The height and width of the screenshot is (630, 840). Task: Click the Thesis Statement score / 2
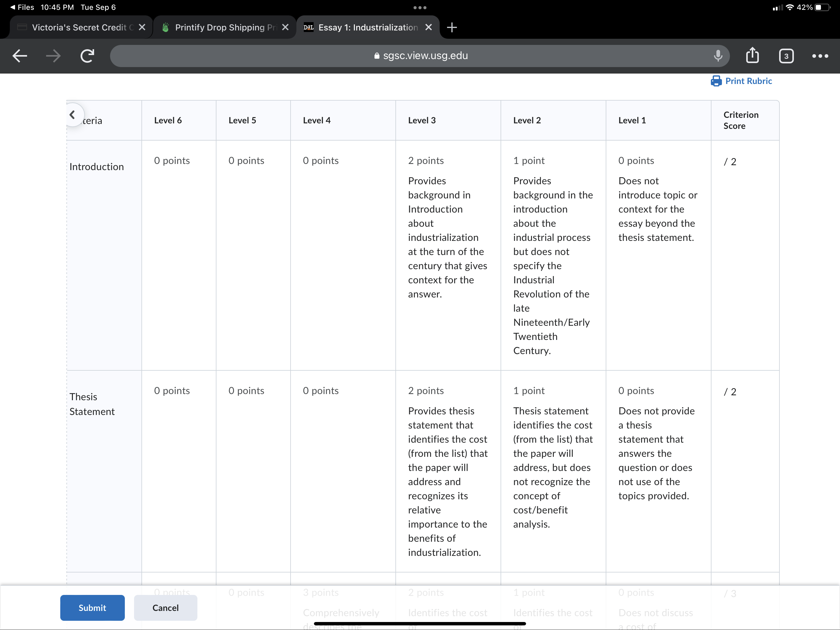pos(730,392)
